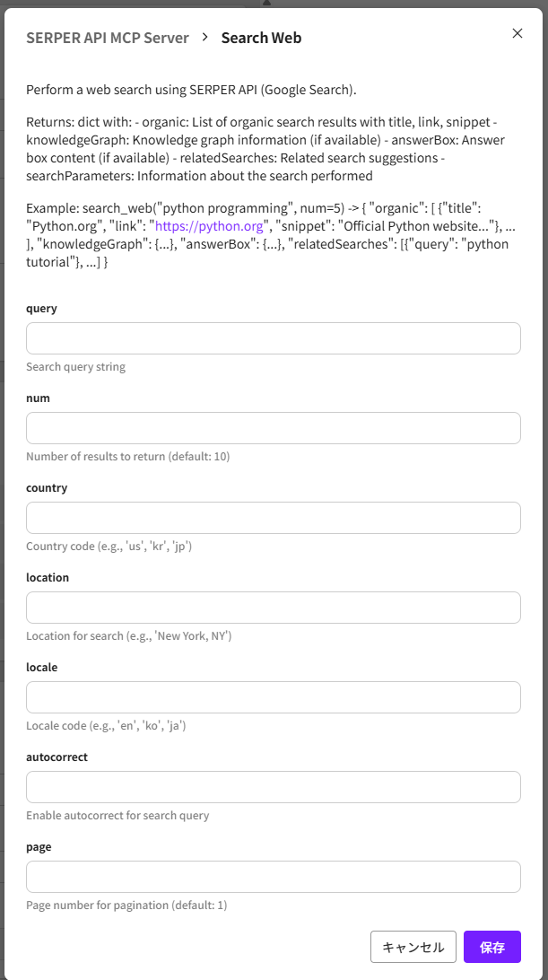548x980 pixels.
Task: Select the page number input box
Action: click(x=274, y=877)
